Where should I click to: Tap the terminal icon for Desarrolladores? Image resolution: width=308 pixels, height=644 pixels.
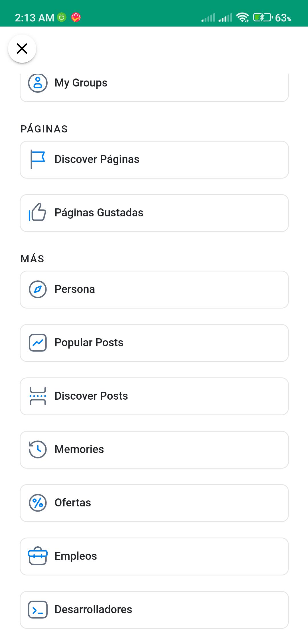click(x=38, y=609)
